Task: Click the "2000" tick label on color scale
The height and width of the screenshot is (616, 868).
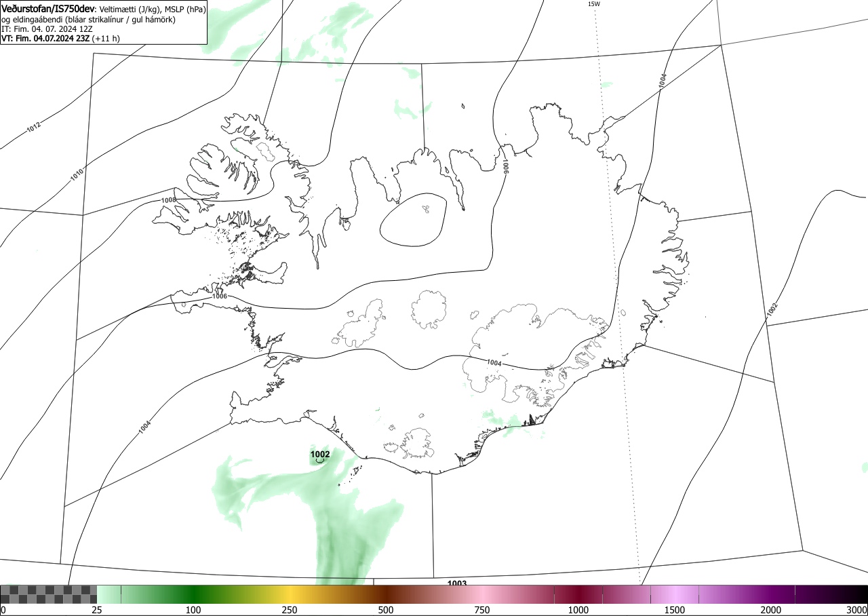Action: click(771, 610)
